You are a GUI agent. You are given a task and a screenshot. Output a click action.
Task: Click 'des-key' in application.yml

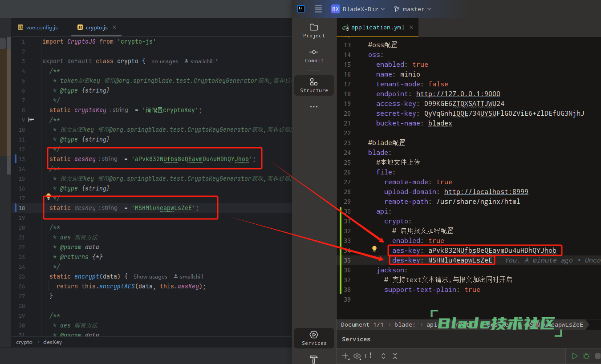[x=406, y=260]
